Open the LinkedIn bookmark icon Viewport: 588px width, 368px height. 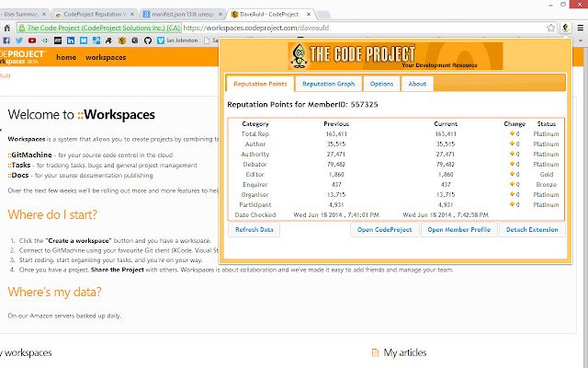[x=71, y=40]
